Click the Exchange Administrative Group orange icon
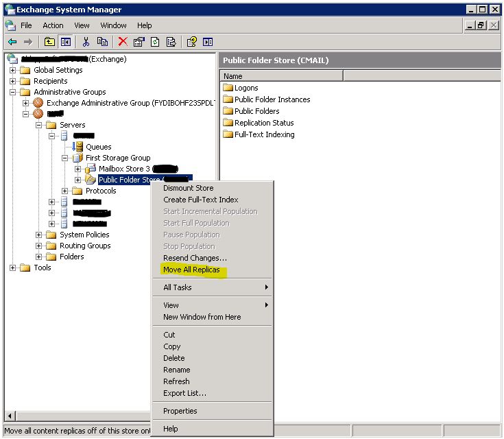 [38, 103]
